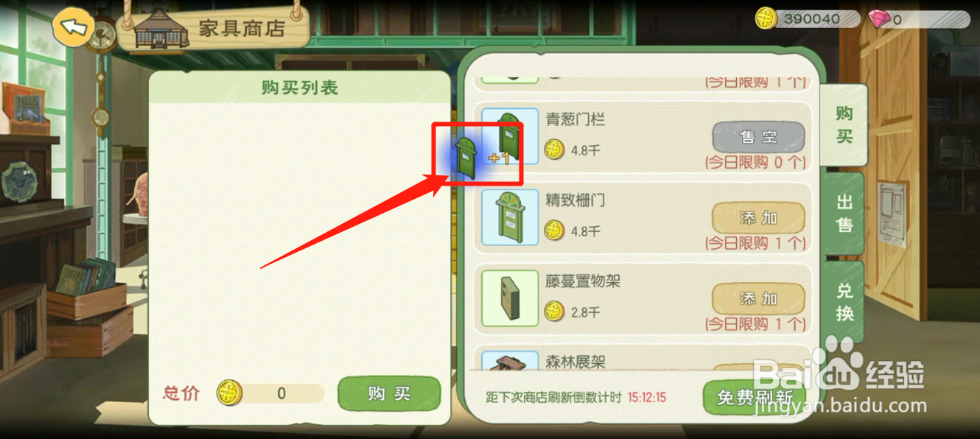Select the 藤蔓置物架 shelf item icon
The width and height of the screenshot is (980, 439).
[x=510, y=298]
